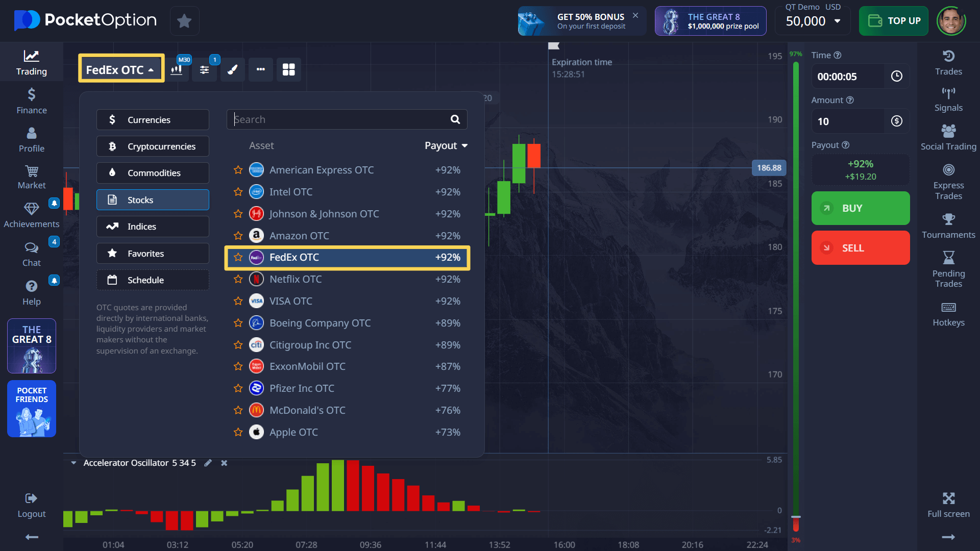
Task: Open chart type M30 settings icon
Action: coord(177,69)
